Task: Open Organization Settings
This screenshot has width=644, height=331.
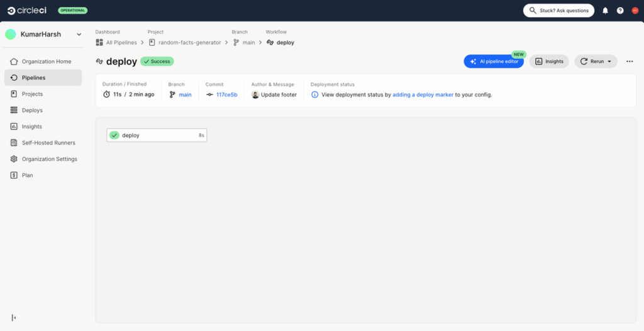Action: [43, 159]
